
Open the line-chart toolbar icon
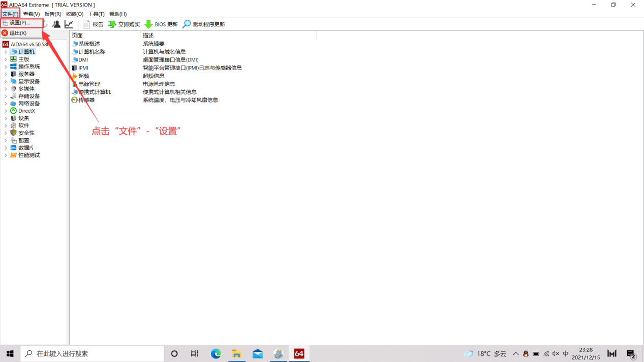coord(69,24)
